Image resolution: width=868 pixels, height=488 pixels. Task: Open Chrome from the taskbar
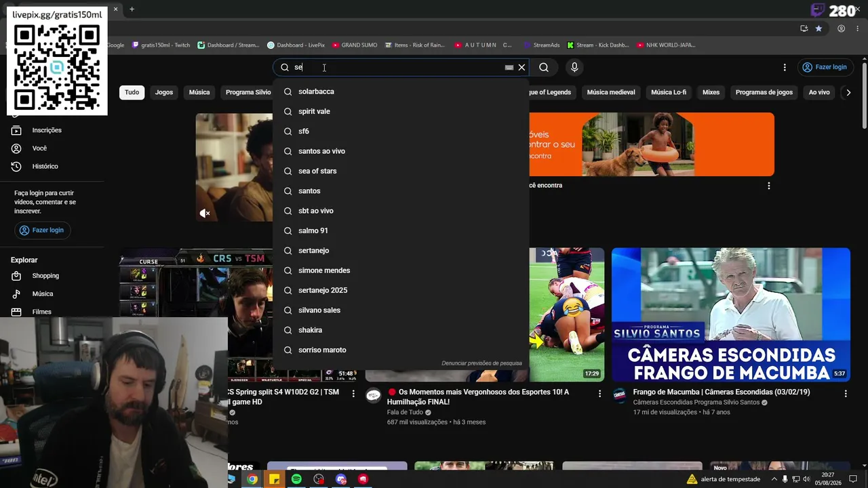click(252, 479)
